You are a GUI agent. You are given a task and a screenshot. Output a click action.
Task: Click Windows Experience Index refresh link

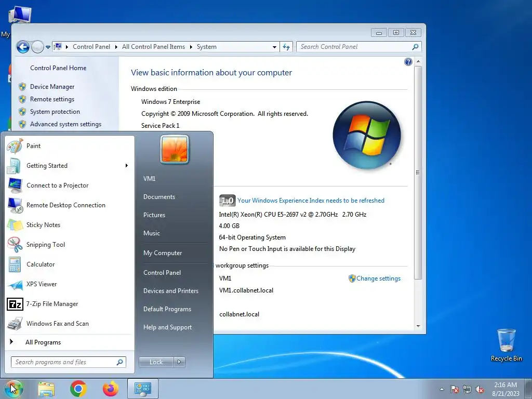[x=311, y=201]
